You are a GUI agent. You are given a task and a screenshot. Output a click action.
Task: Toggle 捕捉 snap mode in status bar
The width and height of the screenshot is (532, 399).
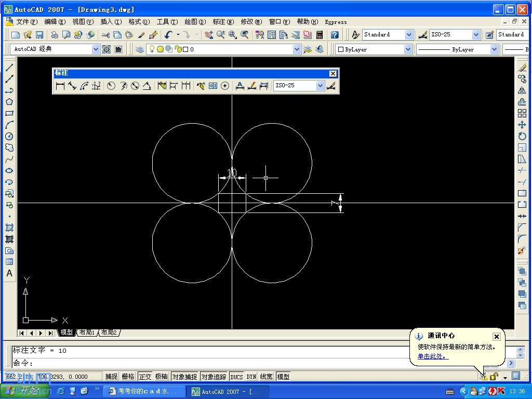111,377
